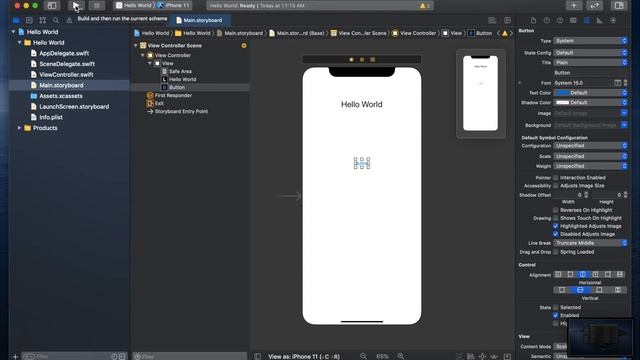Uncheck Highlighted Adjusts Image
The height and width of the screenshot is (360, 640).
556,226
